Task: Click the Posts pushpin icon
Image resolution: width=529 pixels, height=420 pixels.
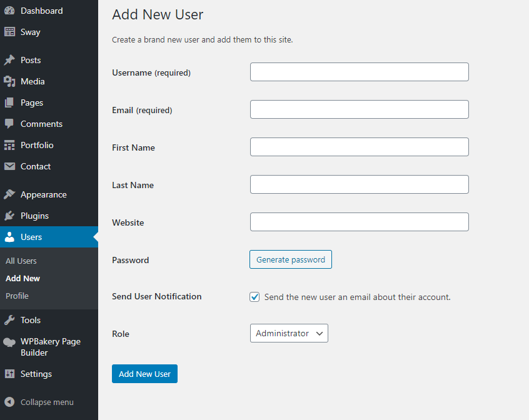Action: pyautogui.click(x=9, y=60)
